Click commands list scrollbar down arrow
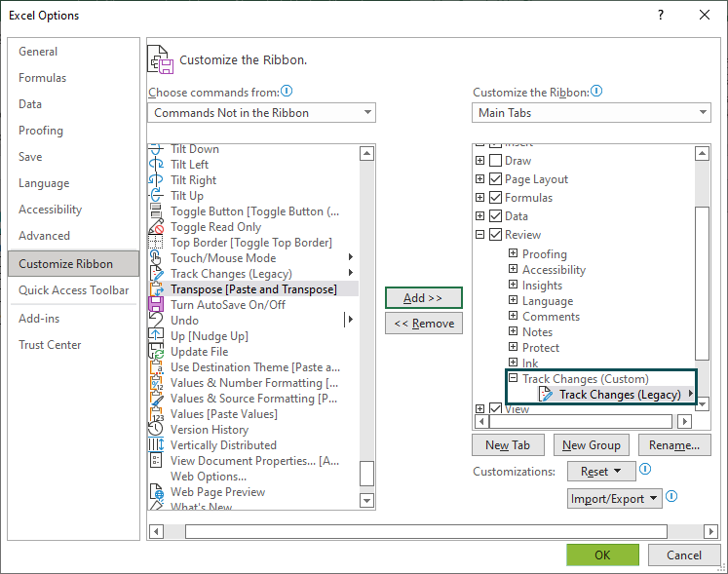This screenshot has height=574, width=728. 366,501
